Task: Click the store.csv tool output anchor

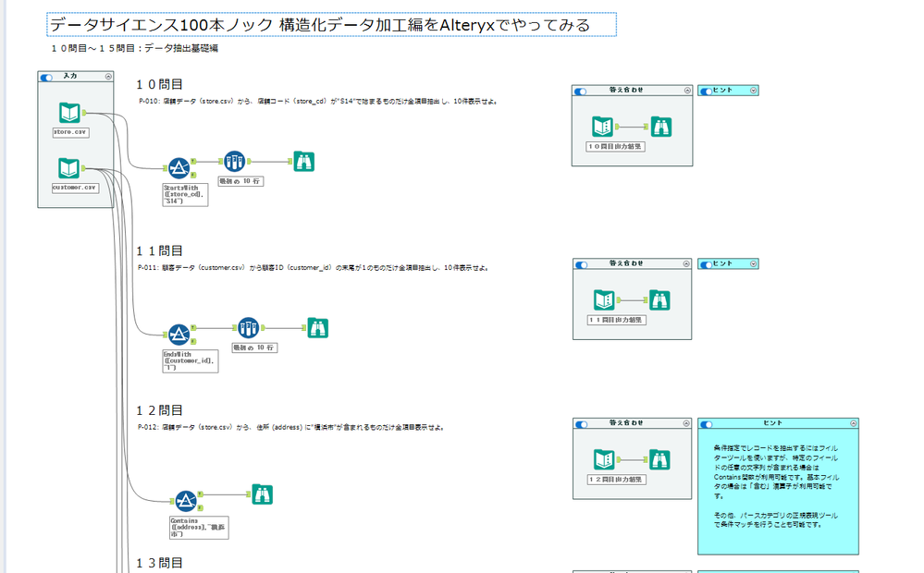Action: (x=84, y=113)
